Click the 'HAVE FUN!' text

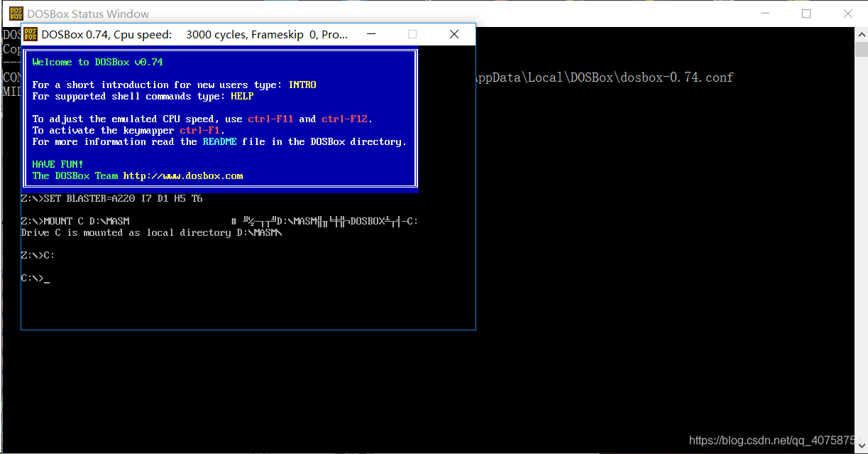[57, 164]
